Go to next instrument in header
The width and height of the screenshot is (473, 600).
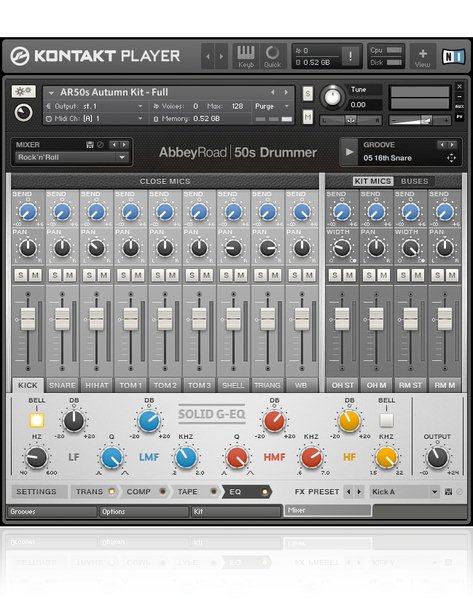285,92
